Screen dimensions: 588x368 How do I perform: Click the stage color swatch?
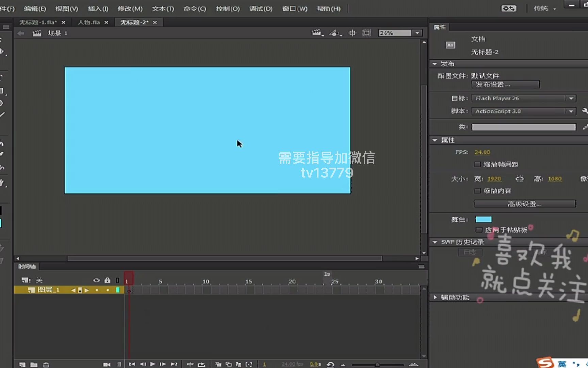tap(483, 219)
